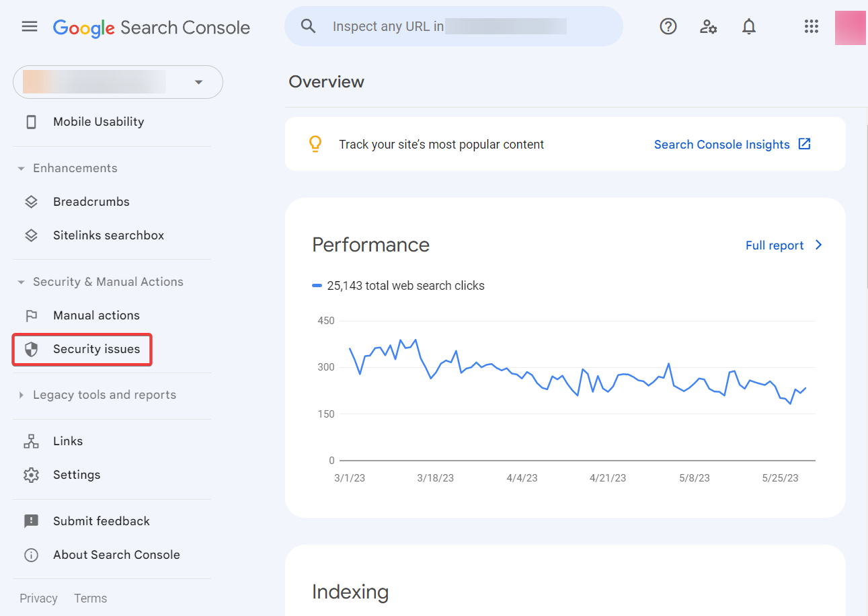Collapse the Security & Manual Actions section
This screenshot has height=616, width=868.
pyautogui.click(x=22, y=282)
